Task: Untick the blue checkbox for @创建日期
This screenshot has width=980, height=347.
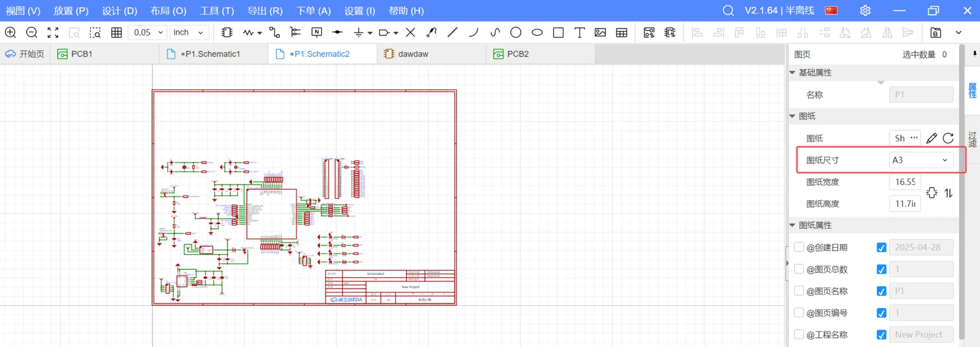Action: tap(881, 247)
